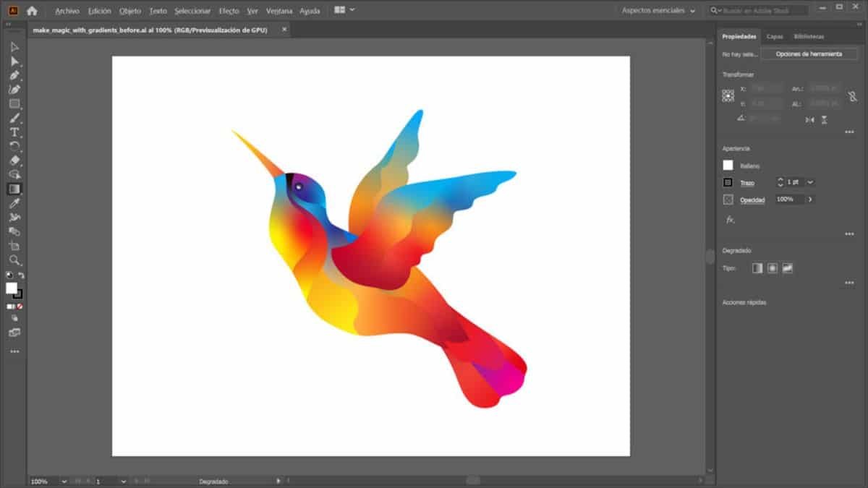
Task: Select radial gradient type
Action: point(773,268)
